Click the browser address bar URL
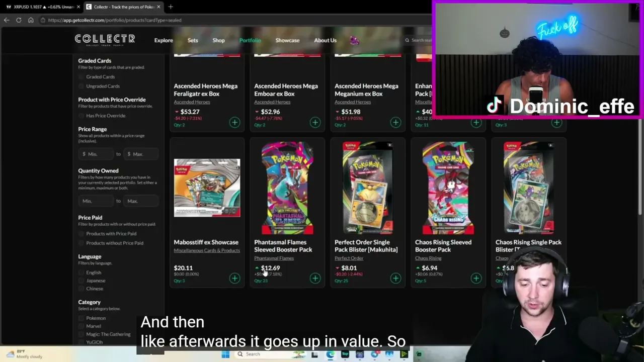The width and height of the screenshot is (644, 362). pyautogui.click(x=115, y=20)
